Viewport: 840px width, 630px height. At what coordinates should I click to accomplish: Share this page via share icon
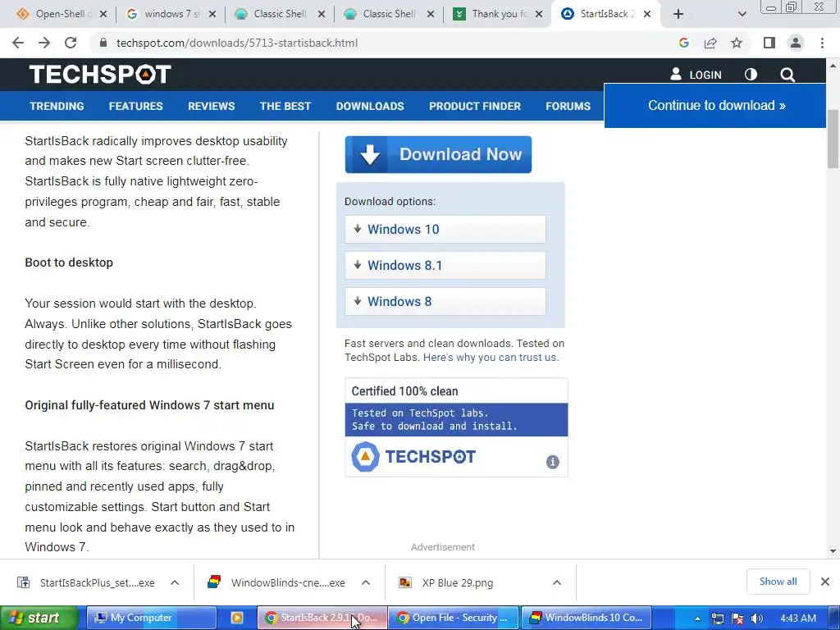pos(710,43)
